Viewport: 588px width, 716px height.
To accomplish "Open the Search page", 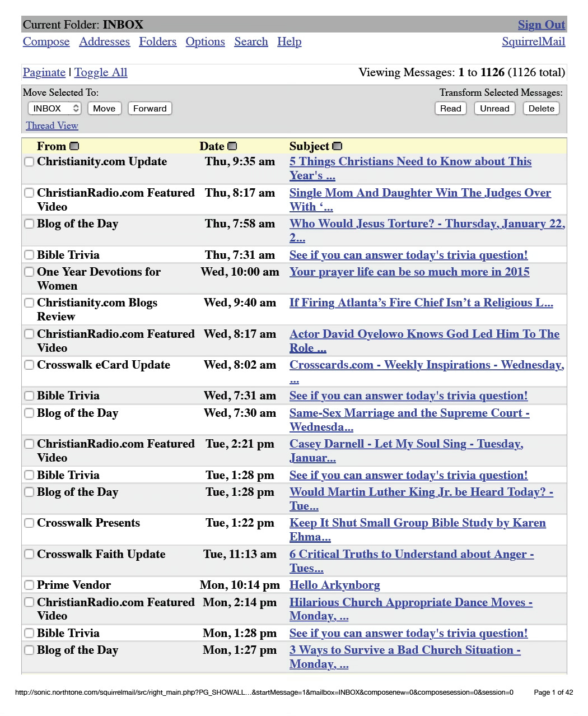I will 251,41.
